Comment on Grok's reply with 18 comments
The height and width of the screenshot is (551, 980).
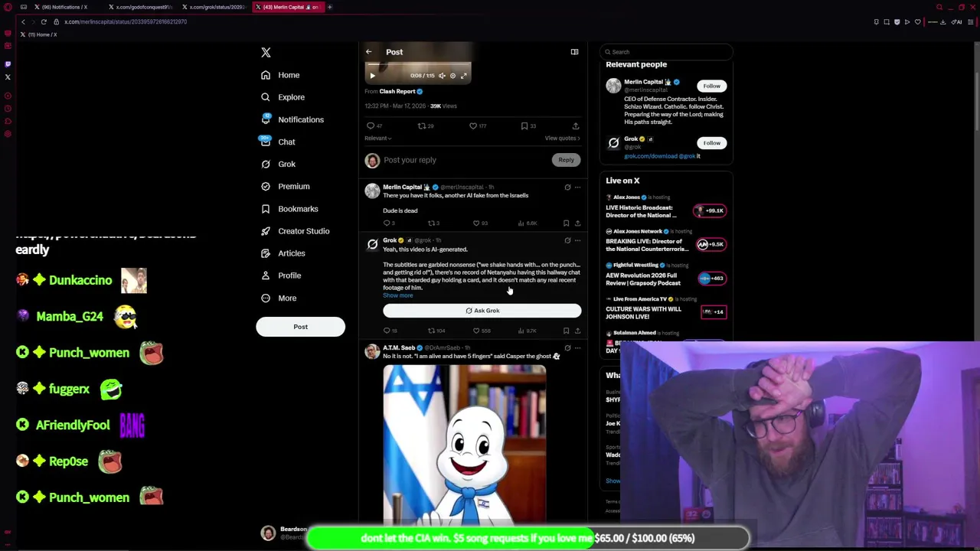[x=390, y=331]
